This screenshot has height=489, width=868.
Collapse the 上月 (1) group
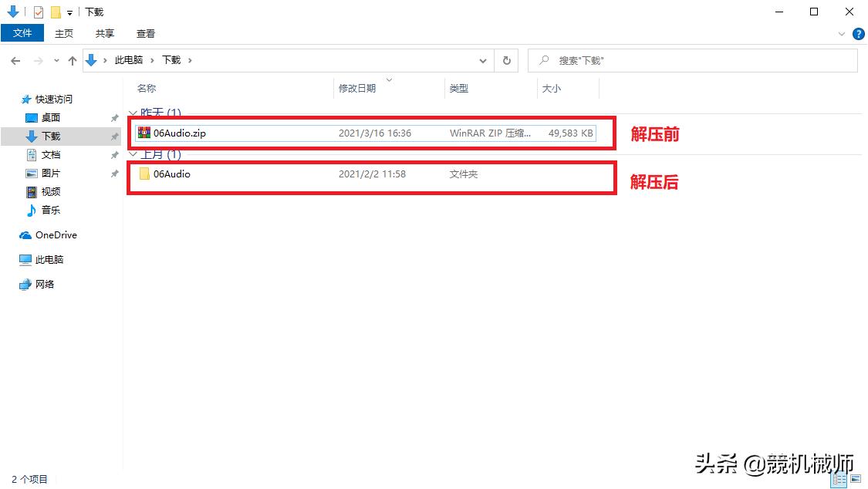pyautogui.click(x=133, y=154)
